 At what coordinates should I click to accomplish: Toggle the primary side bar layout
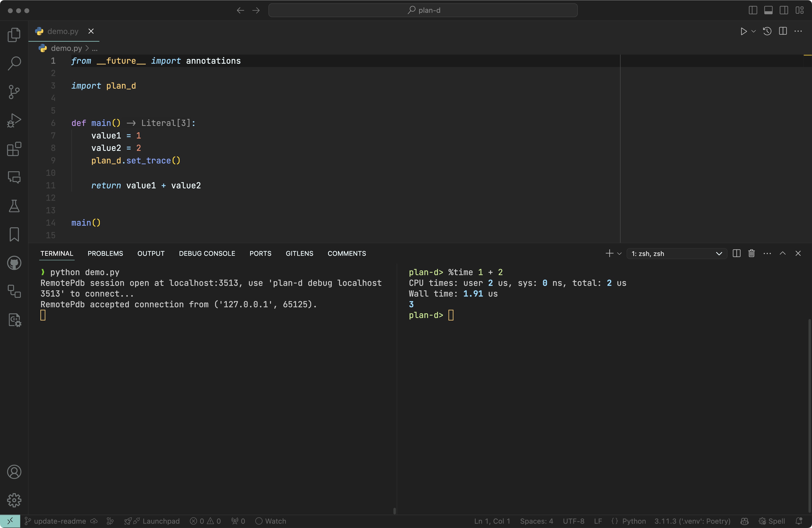[x=753, y=10]
